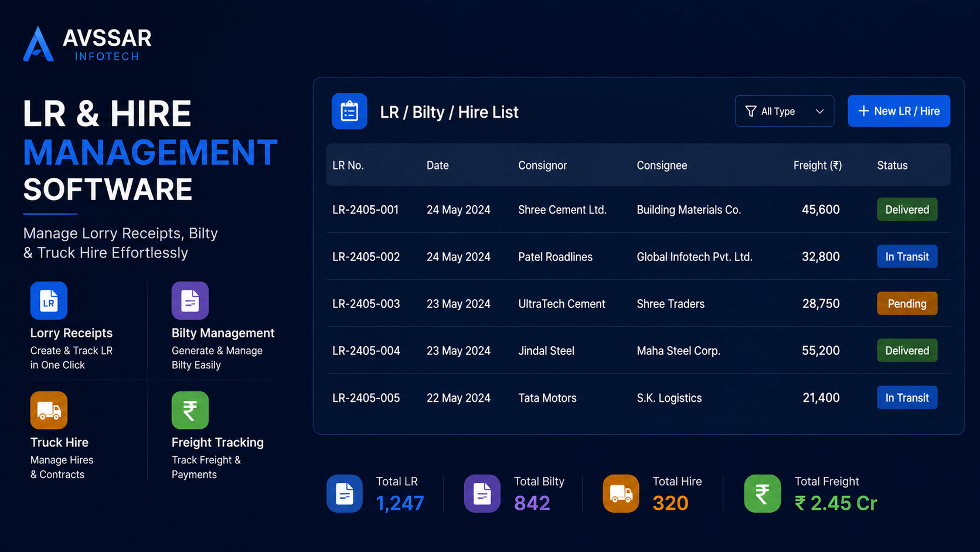Click the Total Bilty value 842

click(x=532, y=503)
